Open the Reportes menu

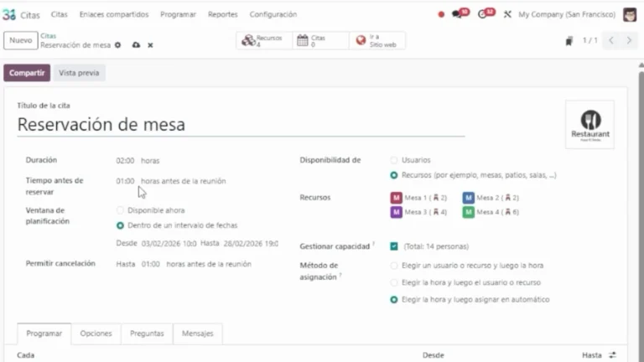222,14
